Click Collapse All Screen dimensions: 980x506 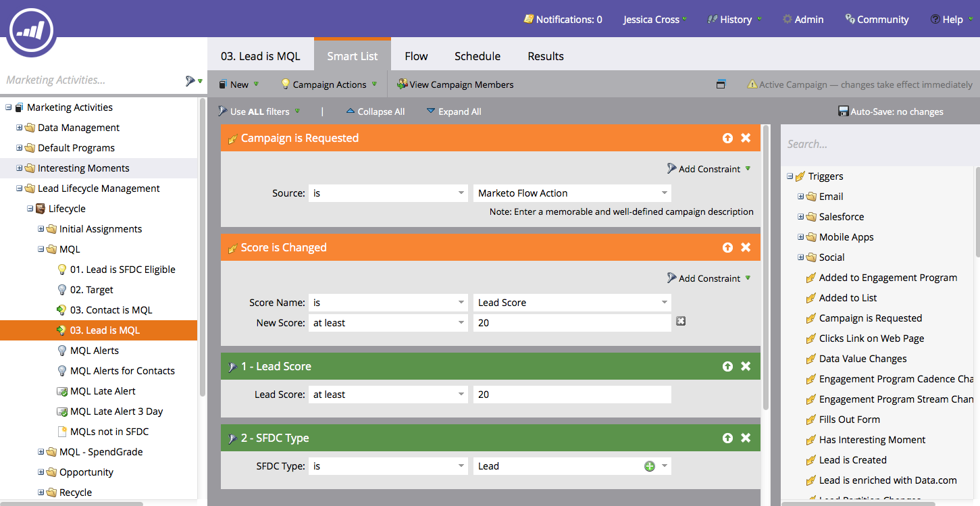coord(375,111)
